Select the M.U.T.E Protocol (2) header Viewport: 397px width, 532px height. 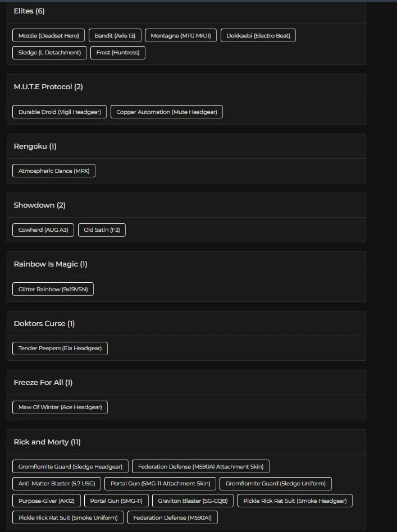click(48, 86)
